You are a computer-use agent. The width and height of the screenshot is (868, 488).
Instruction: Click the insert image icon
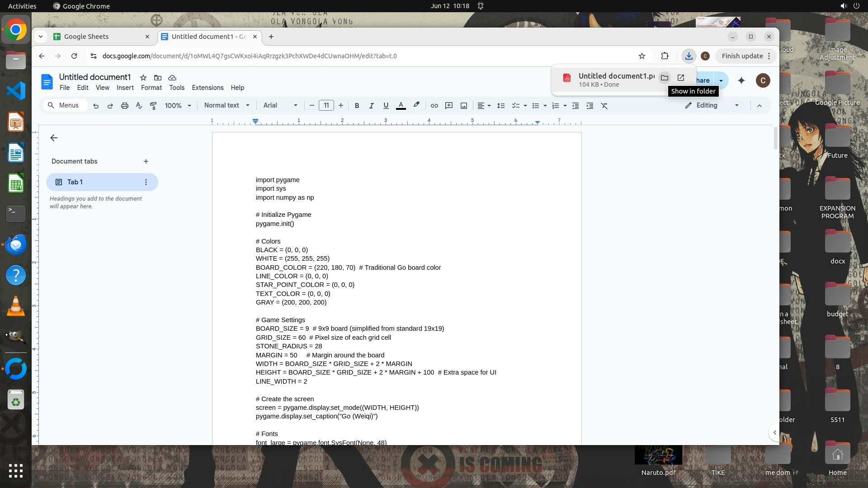tap(464, 106)
